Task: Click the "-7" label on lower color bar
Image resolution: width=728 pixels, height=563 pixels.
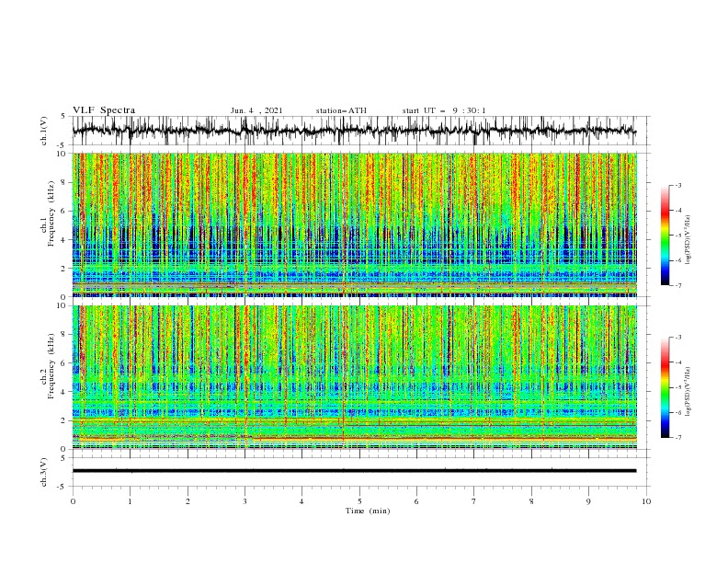Action: 678,438
